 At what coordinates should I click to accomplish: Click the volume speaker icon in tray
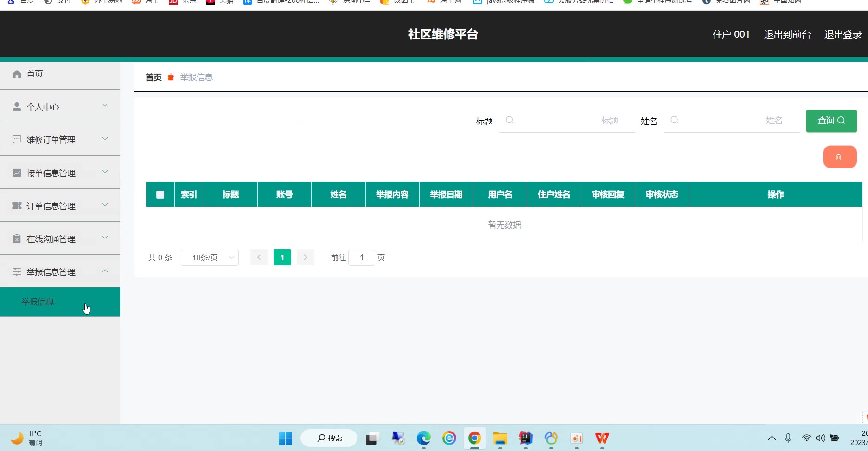(x=821, y=438)
